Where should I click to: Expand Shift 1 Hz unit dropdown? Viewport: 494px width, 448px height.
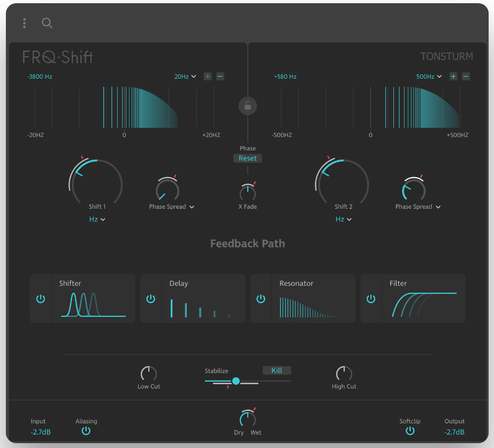[97, 219]
